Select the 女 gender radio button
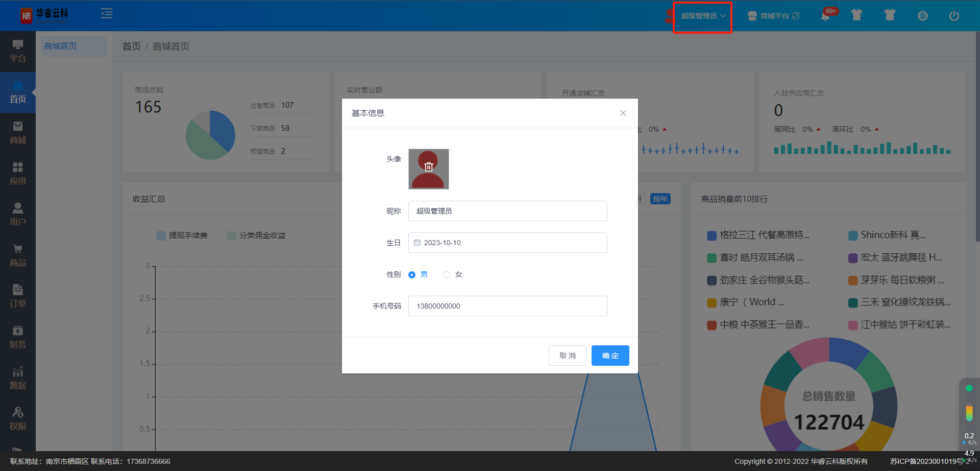This screenshot has width=980, height=471. click(447, 275)
